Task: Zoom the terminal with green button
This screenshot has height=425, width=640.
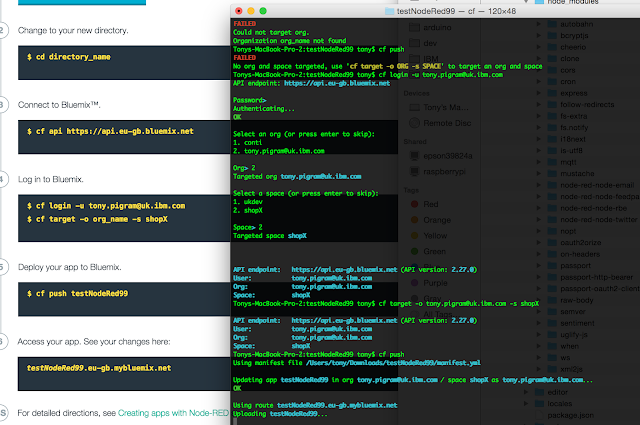Action: [263, 11]
